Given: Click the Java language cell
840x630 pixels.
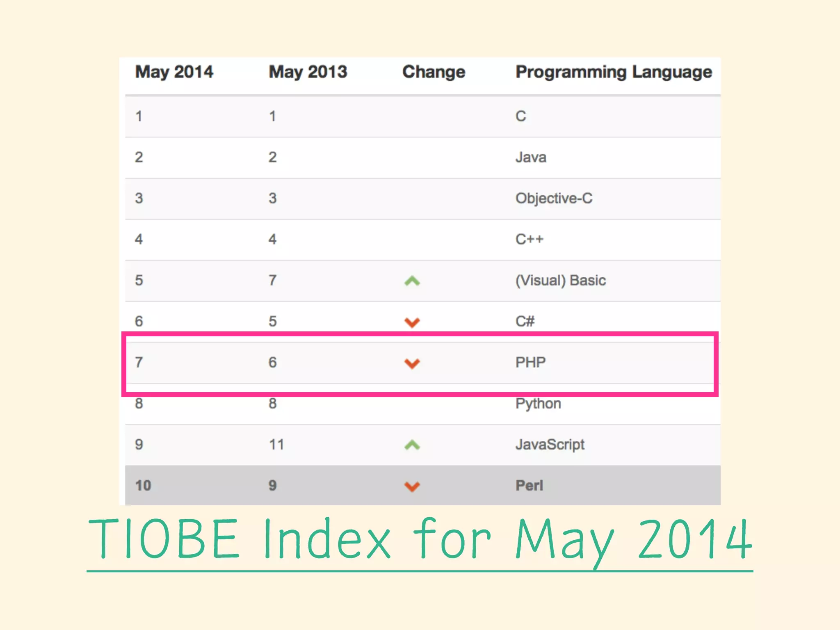Looking at the screenshot, I should click(531, 157).
